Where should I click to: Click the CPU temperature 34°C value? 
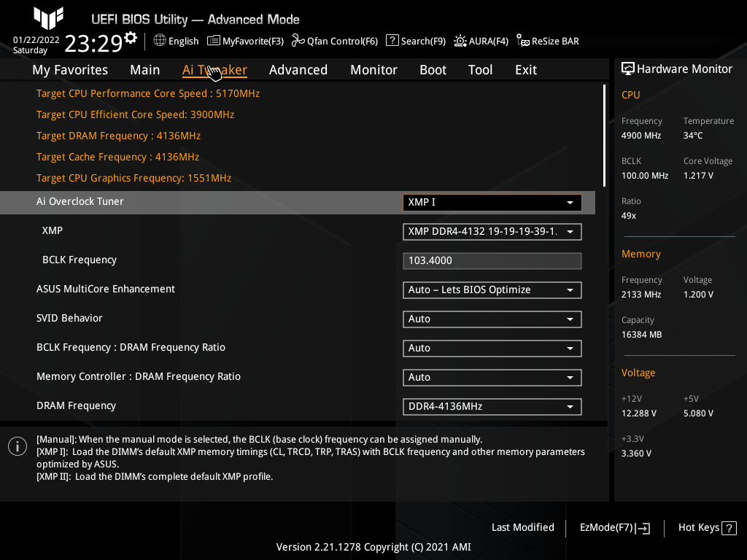click(x=693, y=136)
